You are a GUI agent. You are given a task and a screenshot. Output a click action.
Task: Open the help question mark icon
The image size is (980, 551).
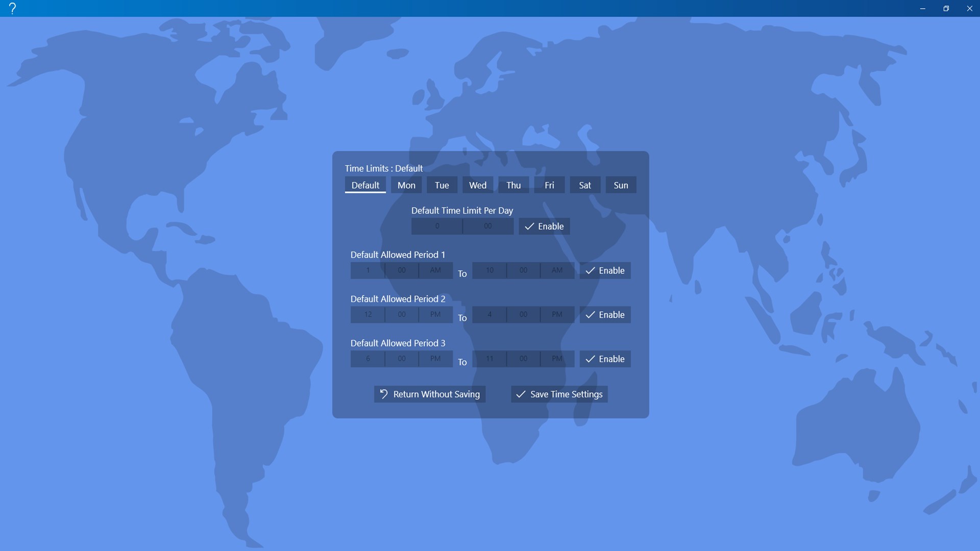[x=12, y=8]
